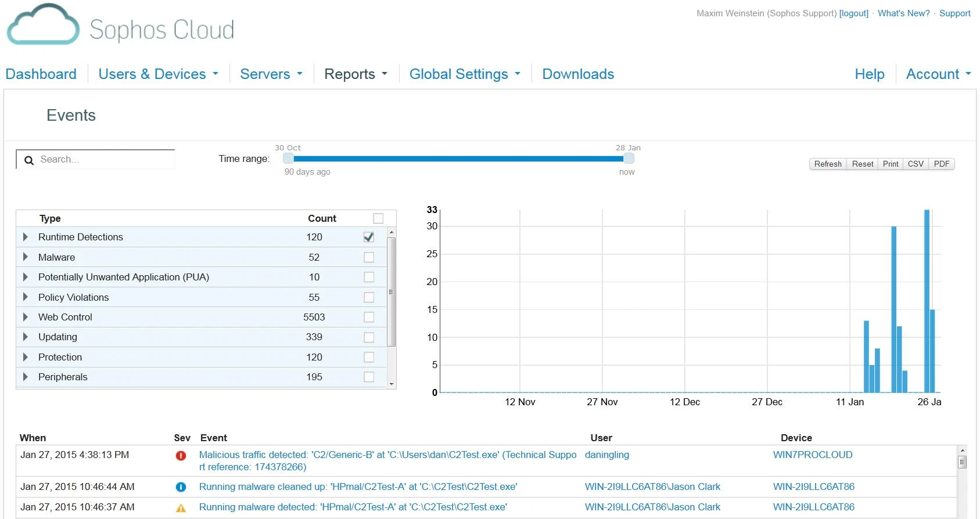Image resolution: width=980 pixels, height=519 pixels.
Task: Open the Account dropdown menu
Action: pos(938,74)
